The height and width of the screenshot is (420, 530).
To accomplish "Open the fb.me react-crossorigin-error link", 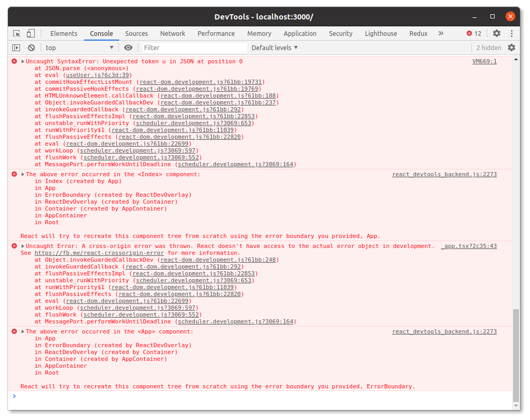I will [99, 253].
